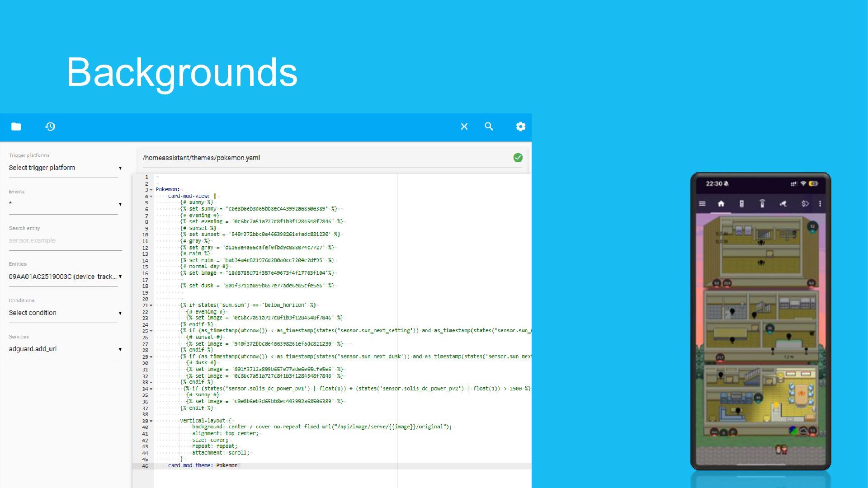Image resolution: width=868 pixels, height=488 pixels.
Task: Switch to the remote control tab
Action: pyautogui.click(x=741, y=204)
